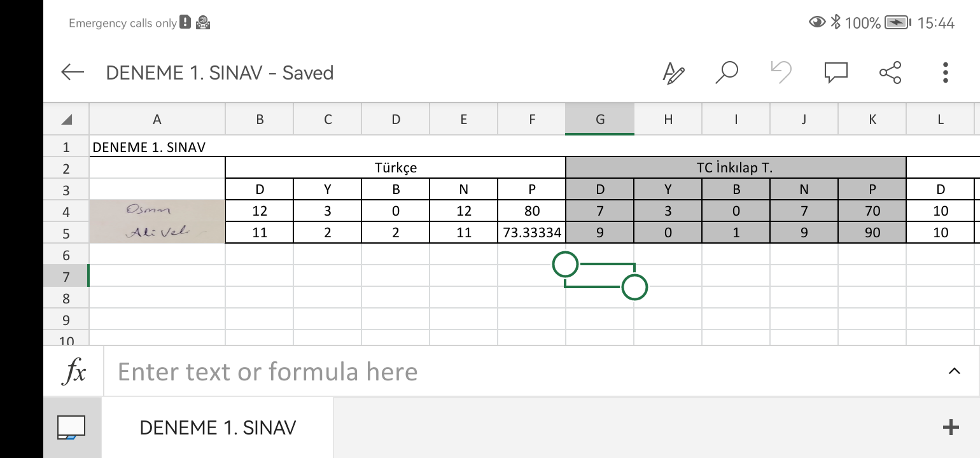Screen dimensions: 980x458
Task: Select row 7 header
Action: click(66, 277)
